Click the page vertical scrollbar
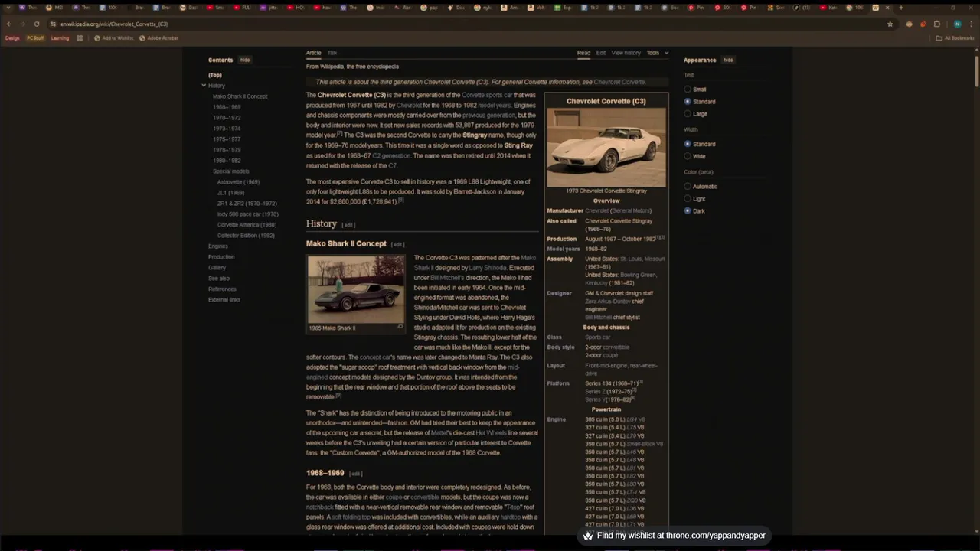Image resolution: width=980 pixels, height=551 pixels. click(977, 73)
